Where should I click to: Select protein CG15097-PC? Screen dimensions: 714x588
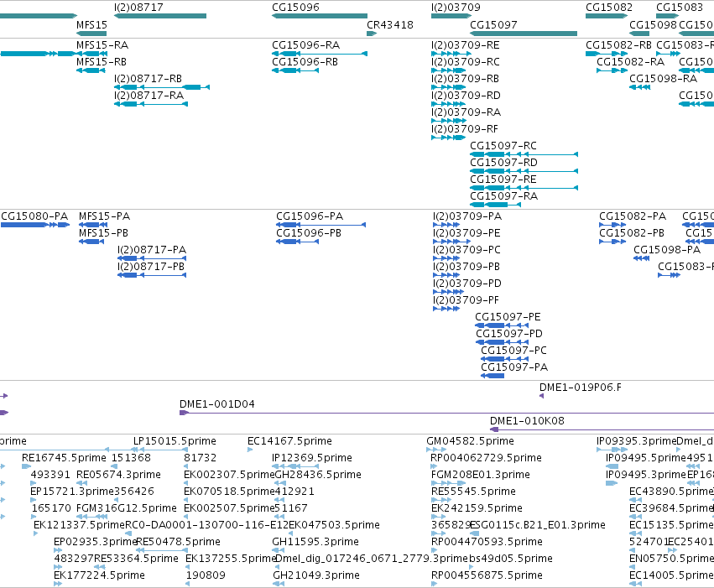tap(505, 359)
